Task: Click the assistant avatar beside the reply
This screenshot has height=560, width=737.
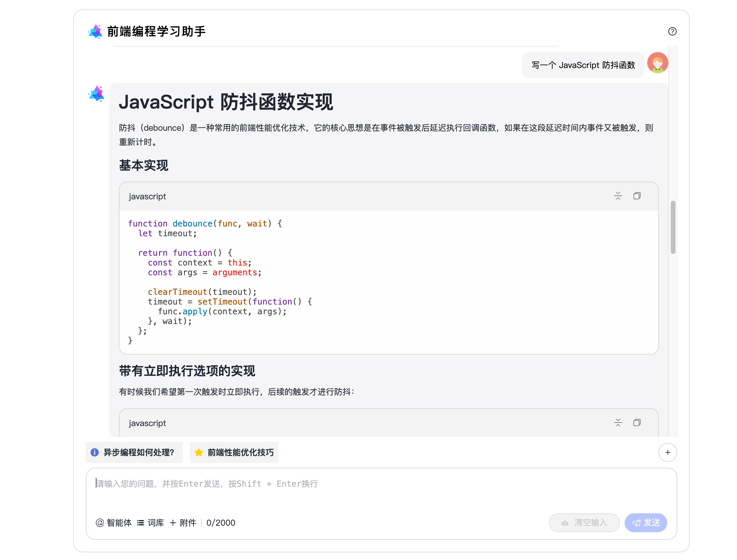Action: [x=96, y=94]
